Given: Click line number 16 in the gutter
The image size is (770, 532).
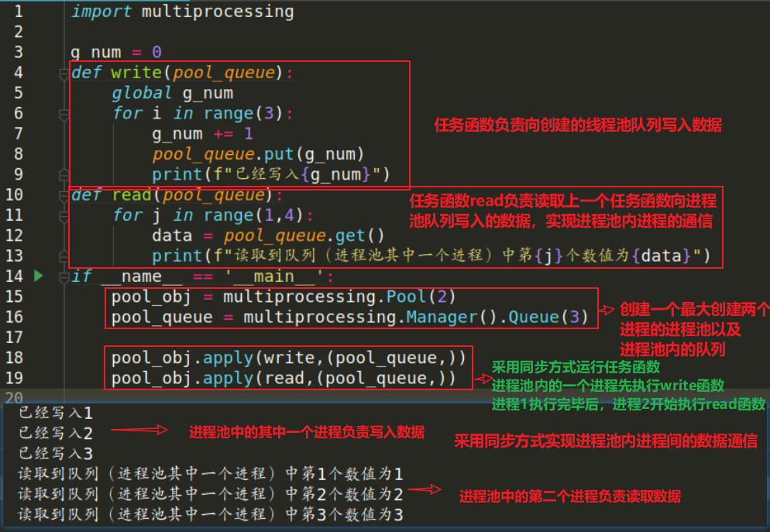Looking at the screenshot, I should pyautogui.click(x=14, y=317).
